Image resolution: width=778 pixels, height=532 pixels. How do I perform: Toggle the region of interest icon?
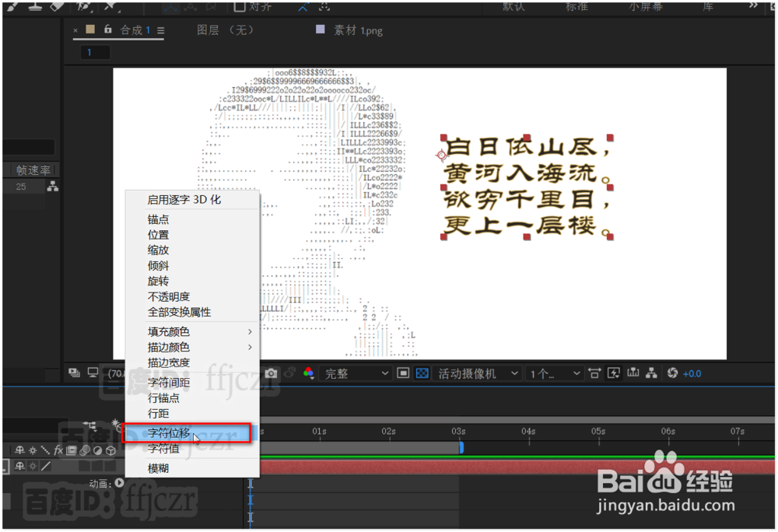click(x=403, y=373)
